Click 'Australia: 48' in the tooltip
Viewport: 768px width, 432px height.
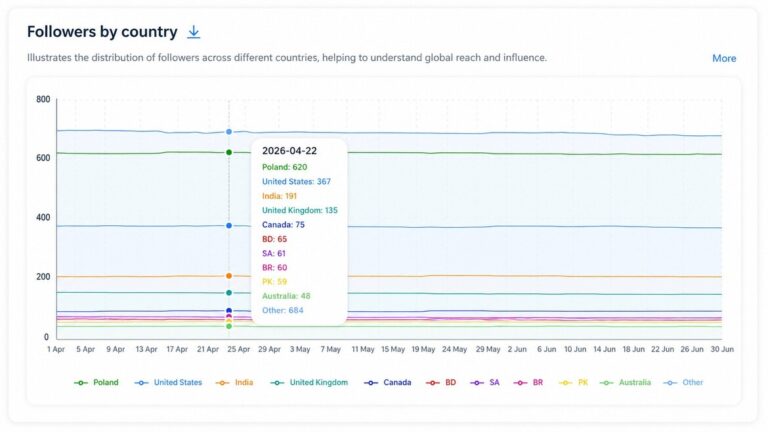[286, 296]
